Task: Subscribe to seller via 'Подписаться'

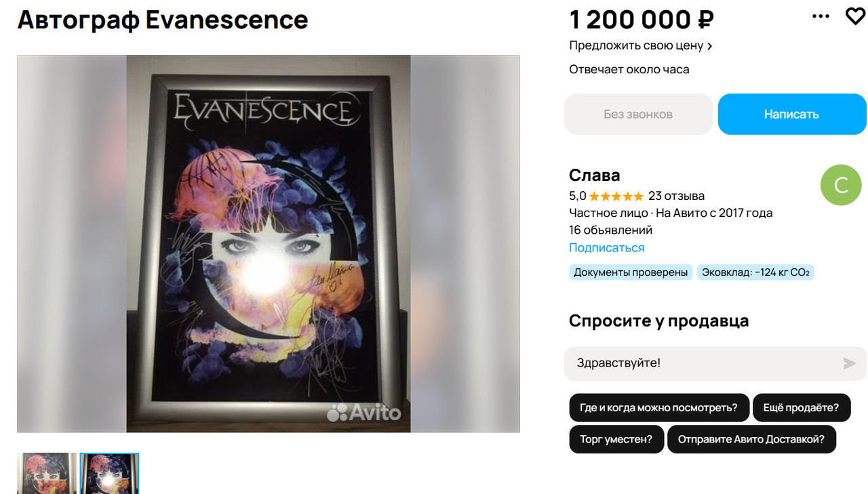Action: click(606, 248)
